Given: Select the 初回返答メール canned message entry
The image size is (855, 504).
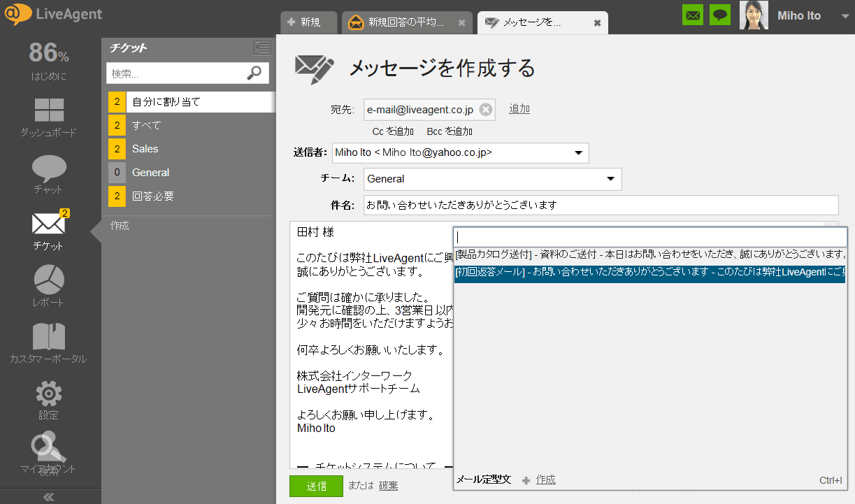Looking at the screenshot, I should pyautogui.click(x=649, y=271).
